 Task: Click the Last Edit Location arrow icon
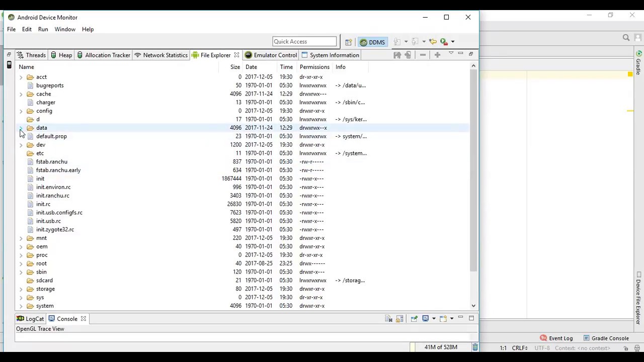(433, 41)
